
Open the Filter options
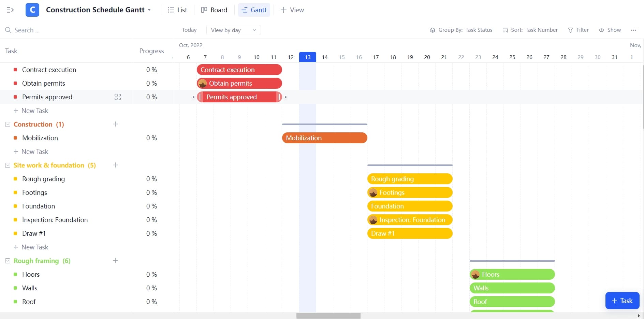tap(579, 30)
